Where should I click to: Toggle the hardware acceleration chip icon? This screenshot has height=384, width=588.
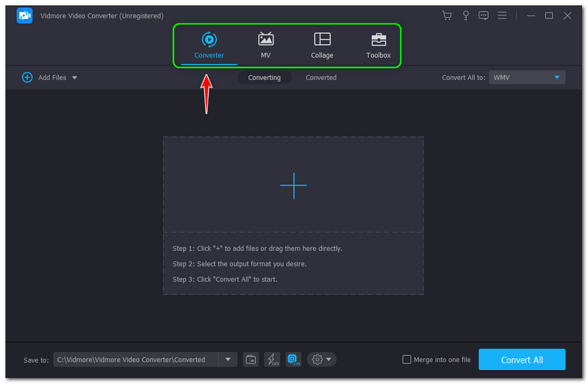pyautogui.click(x=293, y=360)
